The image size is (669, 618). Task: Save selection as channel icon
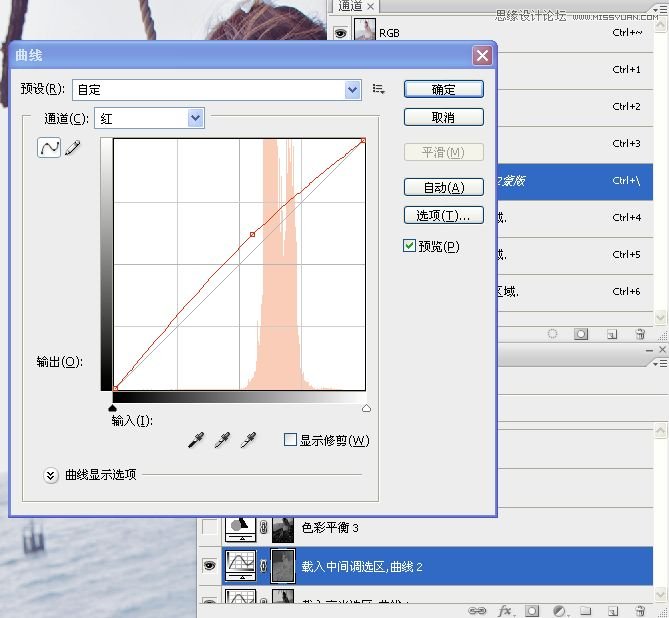[x=581, y=334]
